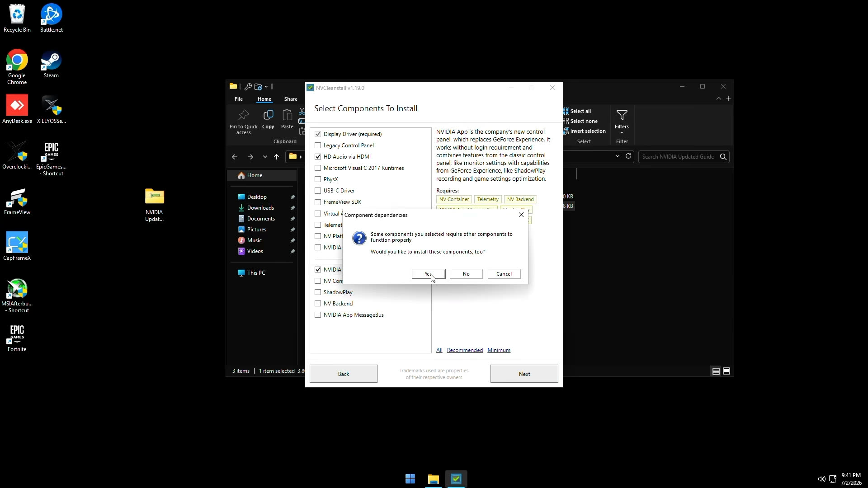868x488 pixels.
Task: Open clock and date in taskbar
Action: pos(851,479)
